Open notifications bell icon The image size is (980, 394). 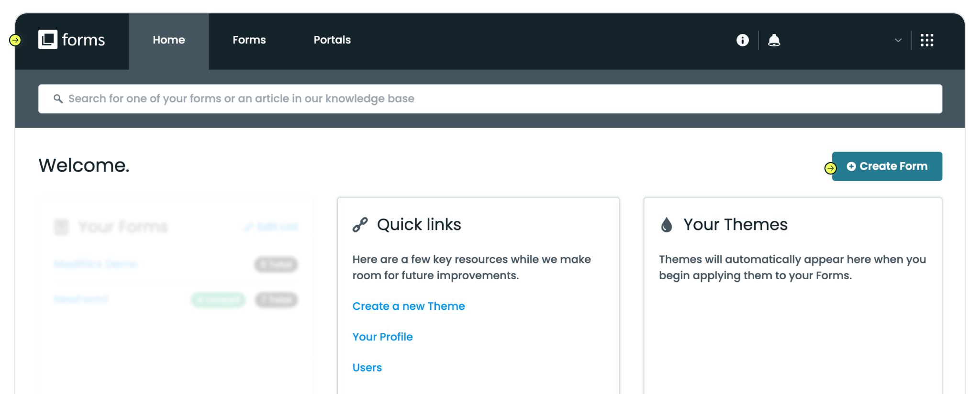(774, 40)
